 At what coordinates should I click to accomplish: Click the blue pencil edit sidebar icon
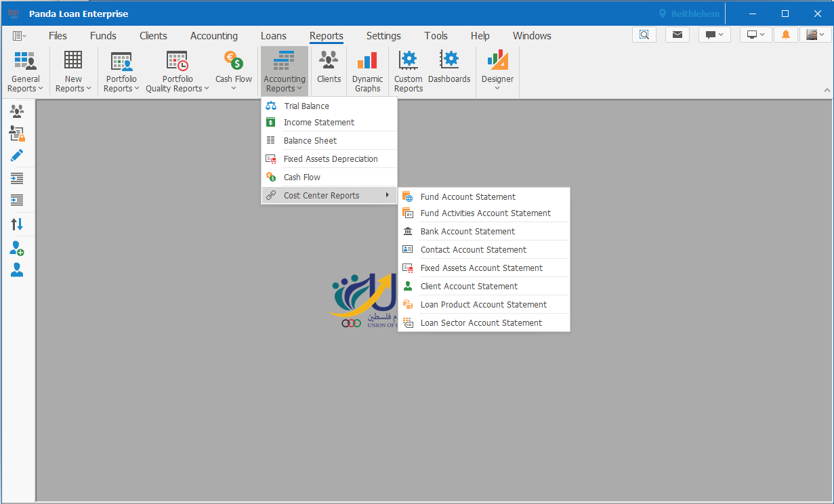point(17,156)
